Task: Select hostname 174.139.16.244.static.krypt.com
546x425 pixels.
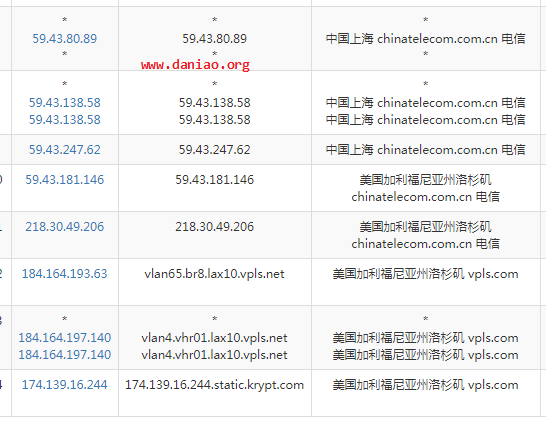Action: click(x=214, y=385)
